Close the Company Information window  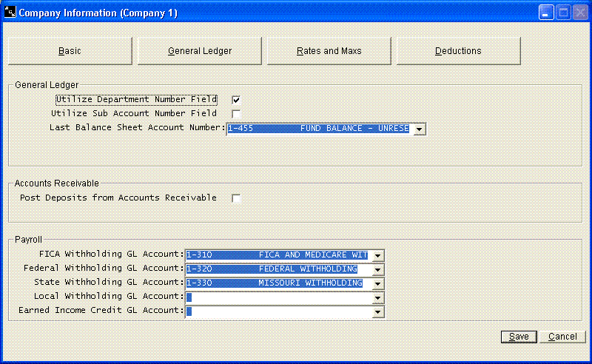coord(579,13)
